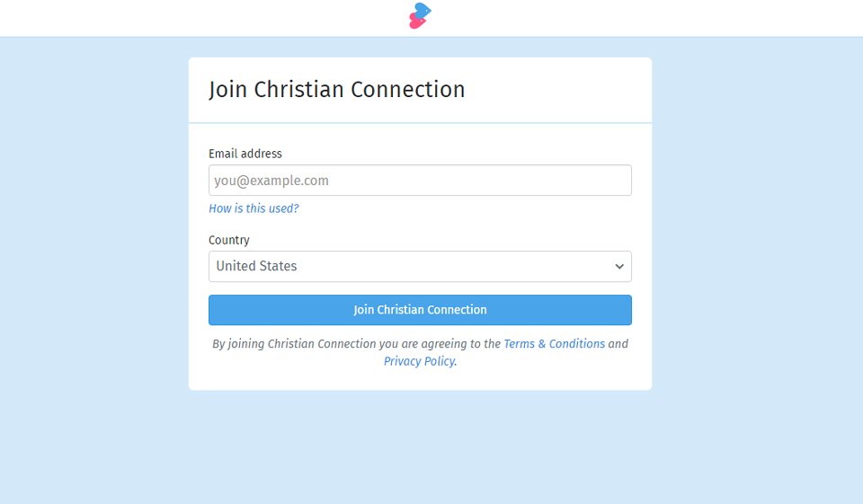Viewport: 863px width, 504px height.
Task: Click the "Email address" field label
Action: tap(245, 154)
